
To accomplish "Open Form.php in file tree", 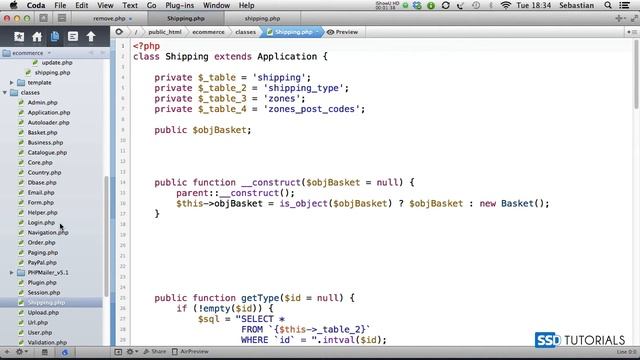I will tap(40, 202).
